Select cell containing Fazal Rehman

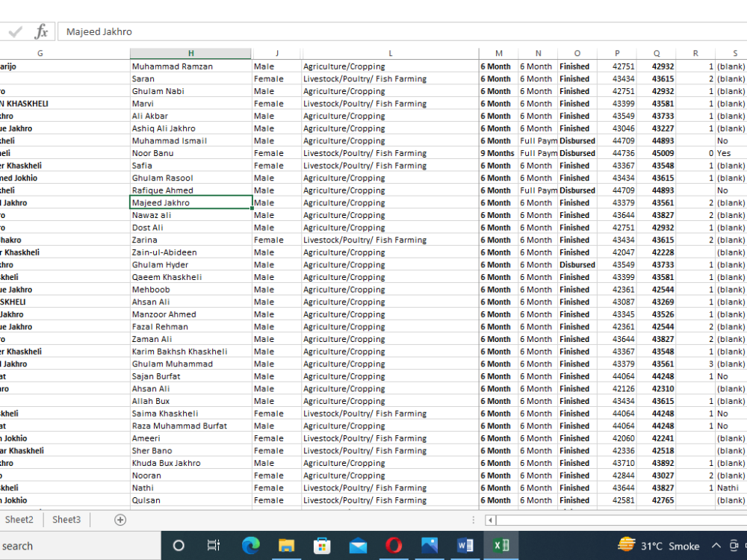click(x=190, y=327)
